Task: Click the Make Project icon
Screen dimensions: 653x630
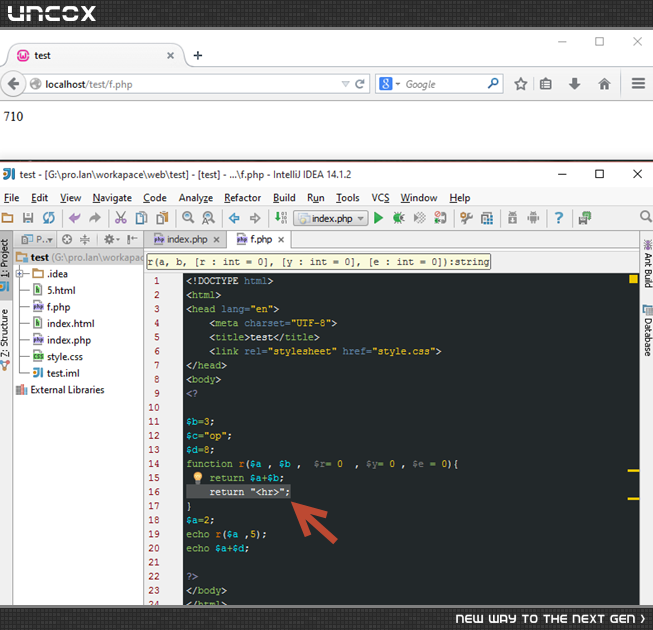Action: coord(281,217)
